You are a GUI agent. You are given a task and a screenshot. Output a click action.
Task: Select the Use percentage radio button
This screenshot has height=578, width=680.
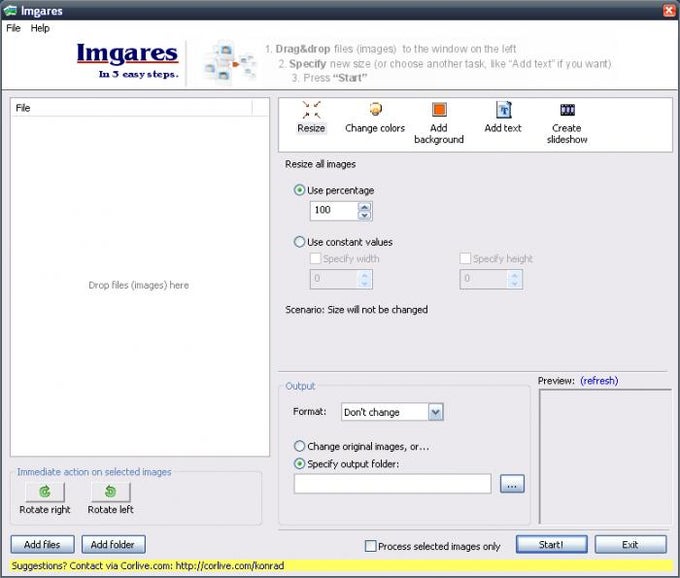click(299, 190)
